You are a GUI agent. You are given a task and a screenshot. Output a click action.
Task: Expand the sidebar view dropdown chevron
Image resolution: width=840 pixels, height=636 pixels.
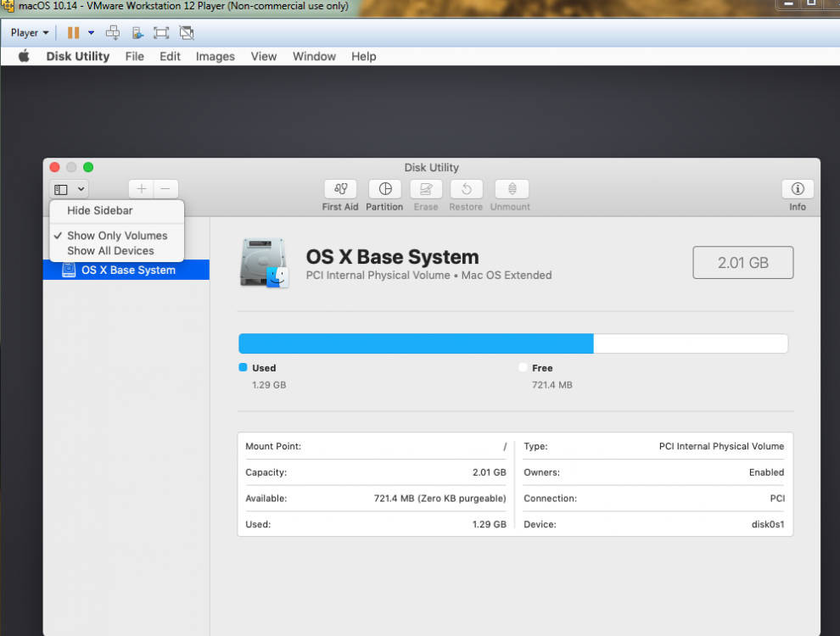pos(81,189)
